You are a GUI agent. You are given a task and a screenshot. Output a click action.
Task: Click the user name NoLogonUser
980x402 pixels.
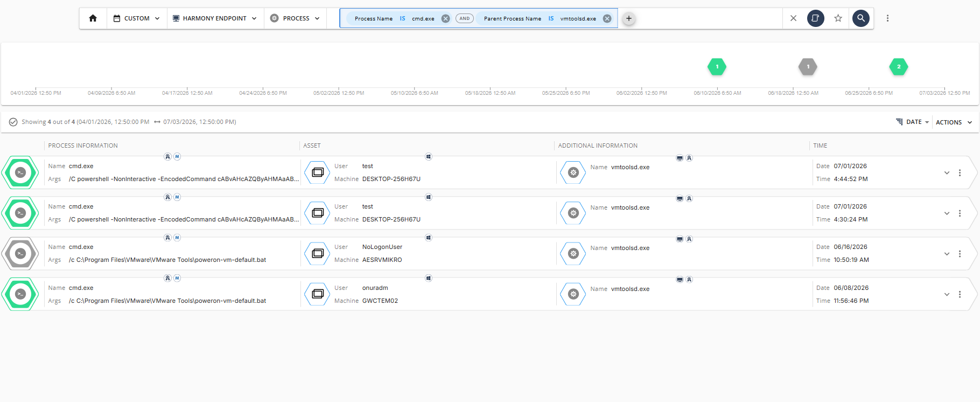(382, 247)
